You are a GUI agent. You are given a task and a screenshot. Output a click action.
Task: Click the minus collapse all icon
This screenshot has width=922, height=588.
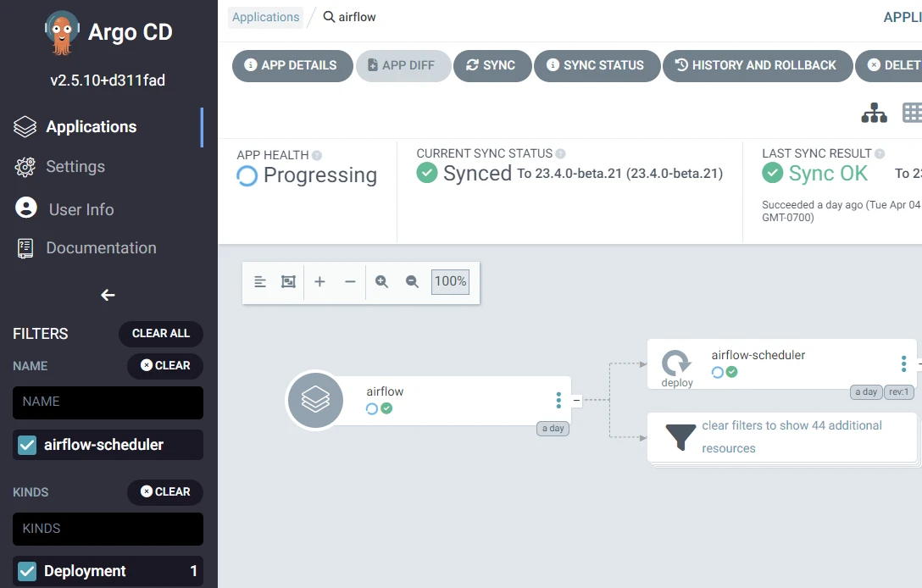pyautogui.click(x=350, y=281)
